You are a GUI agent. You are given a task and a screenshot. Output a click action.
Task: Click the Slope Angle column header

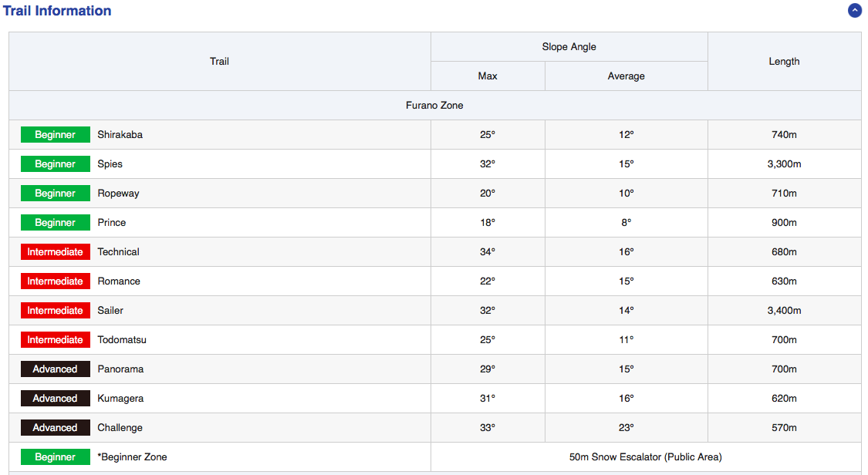pos(569,47)
